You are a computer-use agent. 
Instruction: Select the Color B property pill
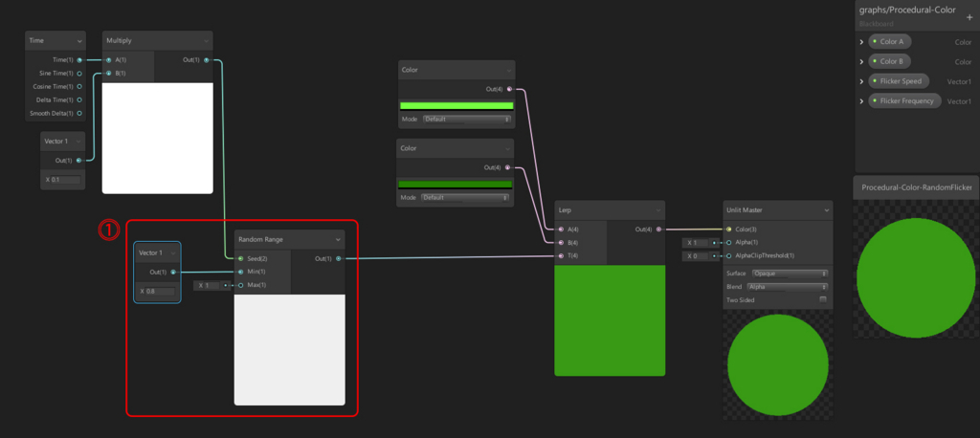[889, 61]
